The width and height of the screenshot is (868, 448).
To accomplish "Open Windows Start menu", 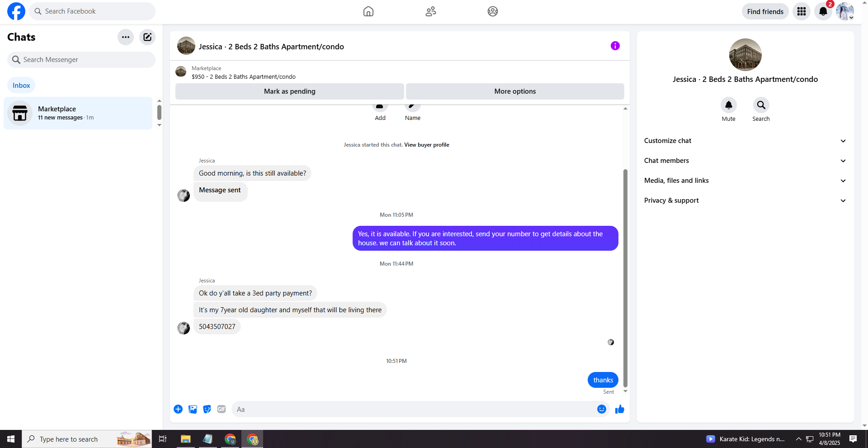I will point(11,439).
